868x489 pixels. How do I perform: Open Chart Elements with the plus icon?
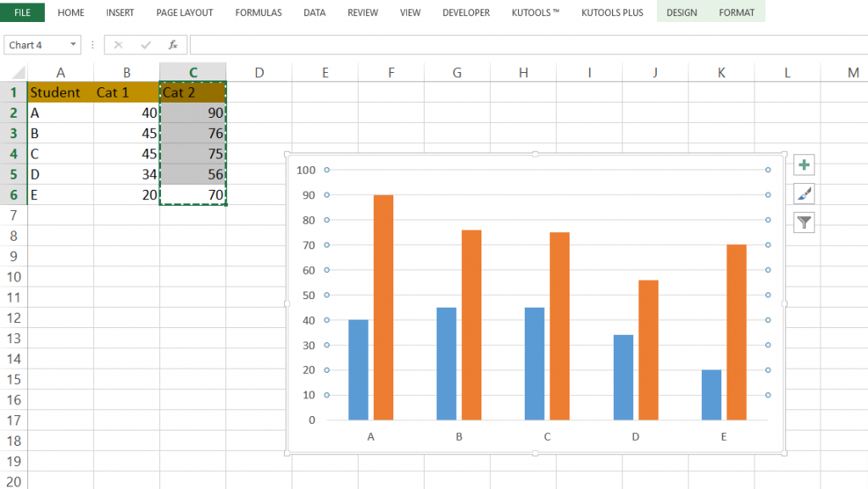tap(803, 164)
